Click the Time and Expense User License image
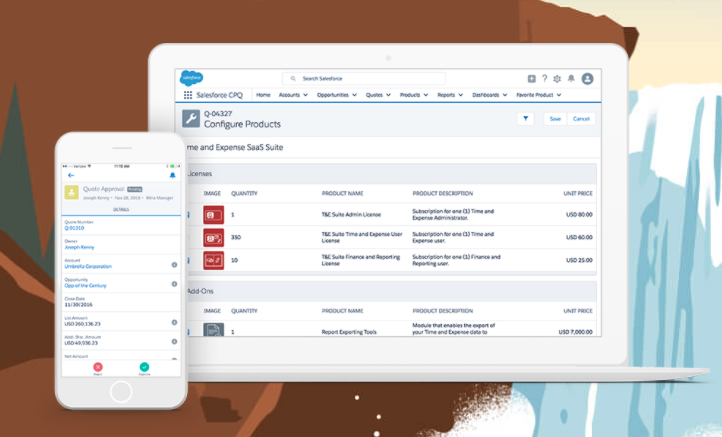The height and width of the screenshot is (437, 722). (214, 238)
